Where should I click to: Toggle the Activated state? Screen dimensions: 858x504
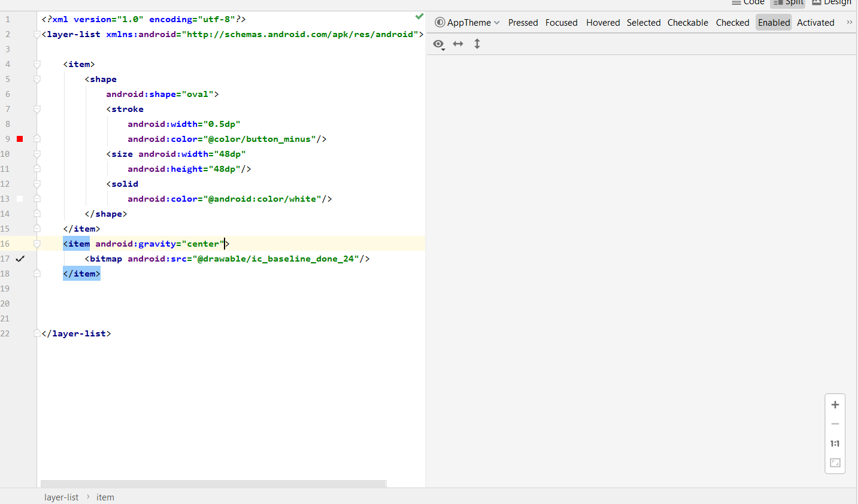pyautogui.click(x=815, y=23)
